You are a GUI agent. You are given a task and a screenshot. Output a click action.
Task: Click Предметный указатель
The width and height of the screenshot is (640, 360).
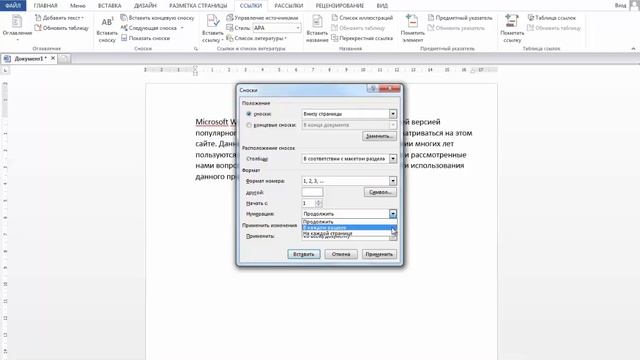pos(460,18)
